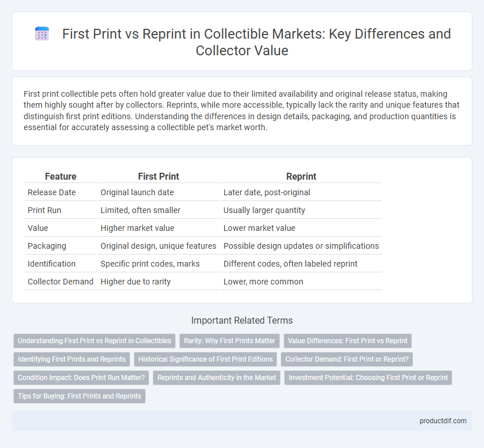This screenshot has height=448, width=484.
Task: Open 'Value Differences: First Print vs Reprint' tag
Action: 347,341
